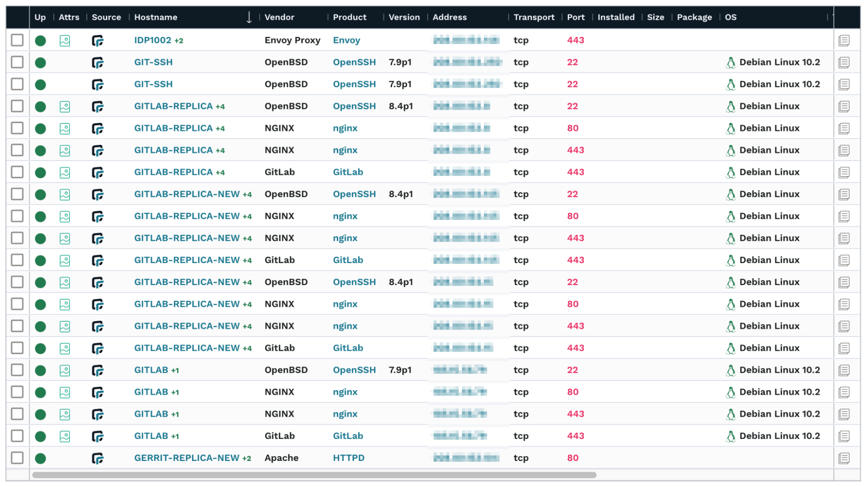Open the OpenSSH link on the GIT-SSH row
This screenshot has width=868, height=487.
coord(354,62)
